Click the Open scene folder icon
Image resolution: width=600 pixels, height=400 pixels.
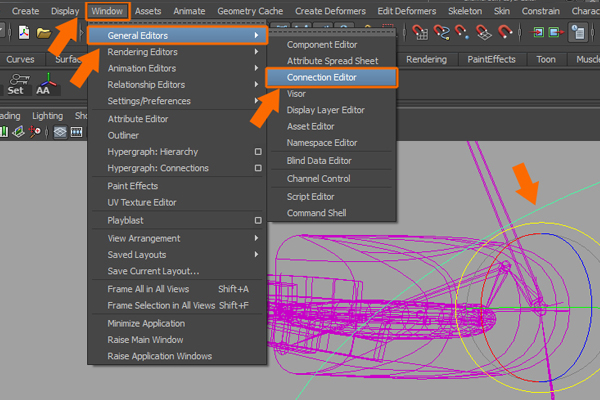[44, 33]
